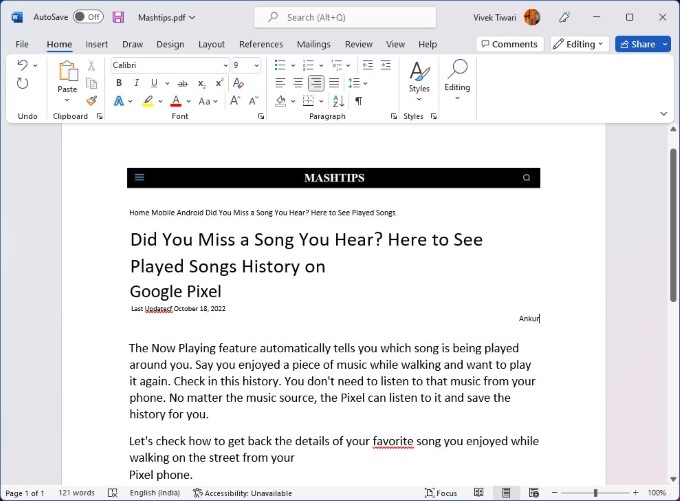The width and height of the screenshot is (680, 501).
Task: Switch to Read Mode view
Action: (x=479, y=493)
